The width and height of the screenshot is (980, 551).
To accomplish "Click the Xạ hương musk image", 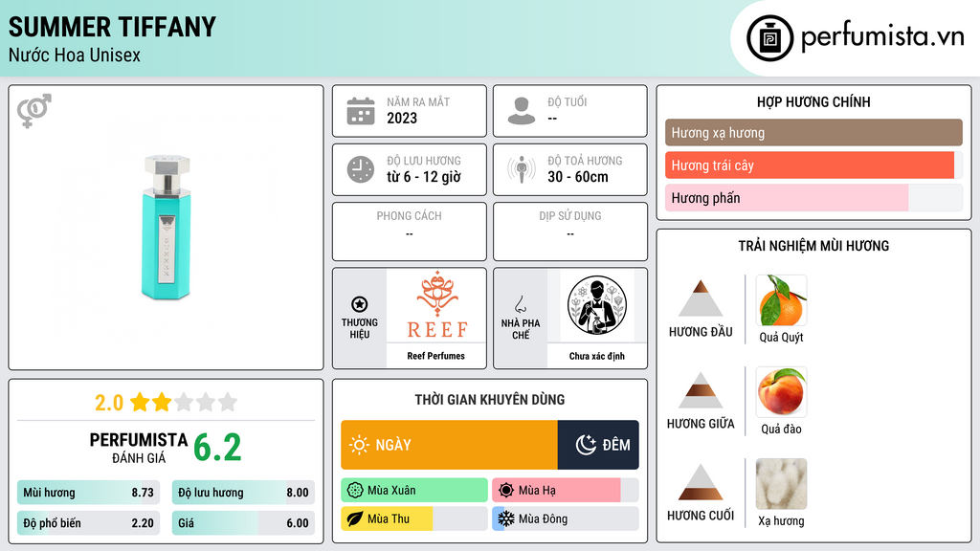I will coord(781,484).
